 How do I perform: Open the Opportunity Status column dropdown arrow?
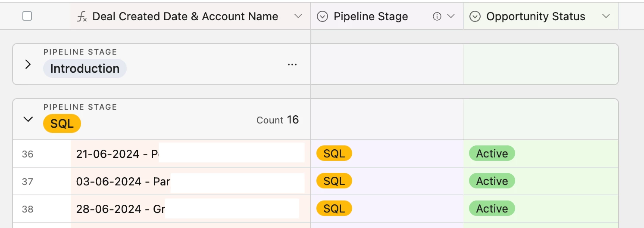(x=606, y=16)
